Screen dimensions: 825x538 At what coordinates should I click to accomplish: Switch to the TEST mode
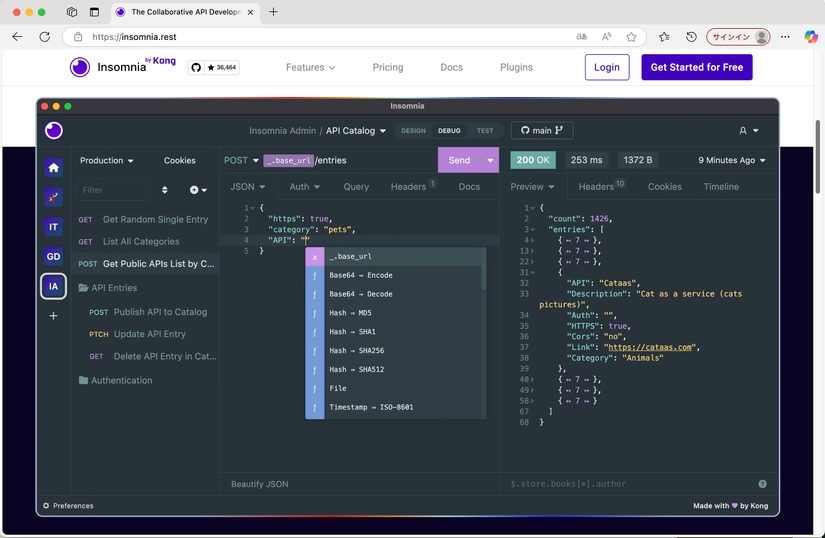485,130
